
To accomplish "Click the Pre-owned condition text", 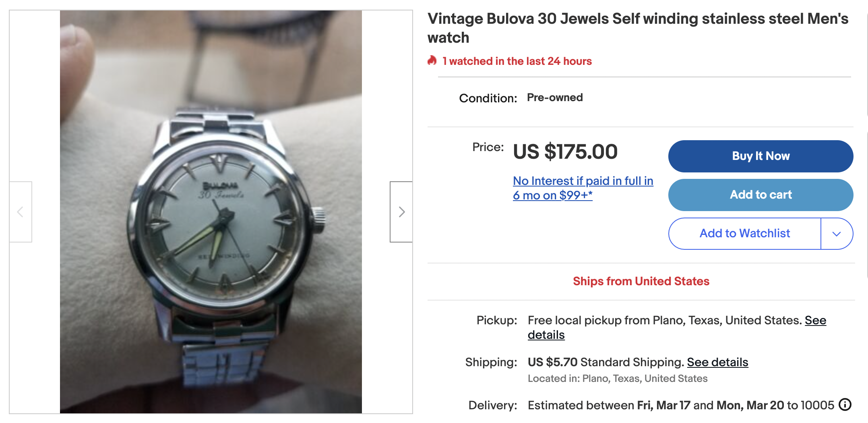I will [x=555, y=97].
